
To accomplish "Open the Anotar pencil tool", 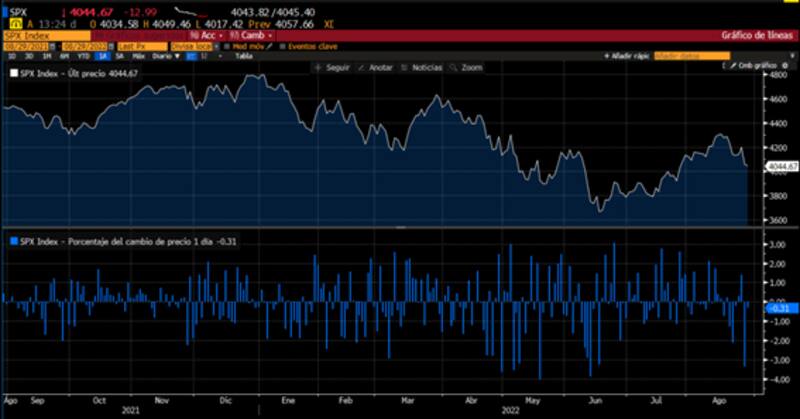I will 360,67.
